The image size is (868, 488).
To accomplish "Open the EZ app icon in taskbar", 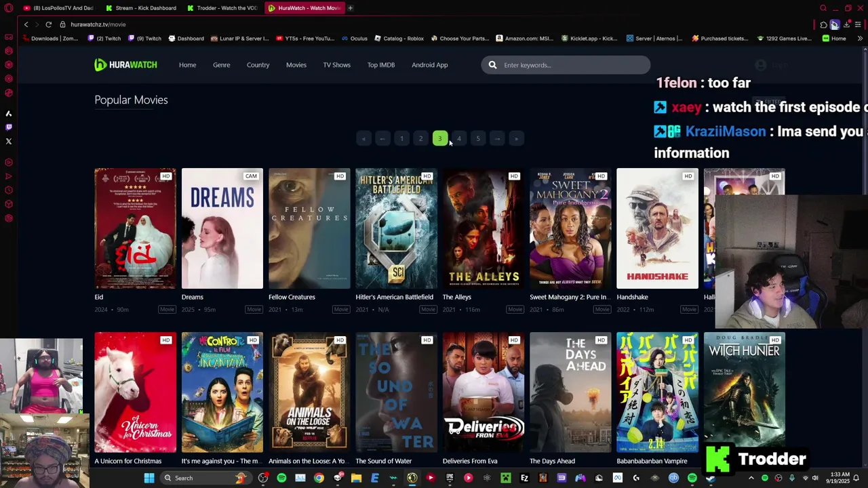I will (524, 478).
